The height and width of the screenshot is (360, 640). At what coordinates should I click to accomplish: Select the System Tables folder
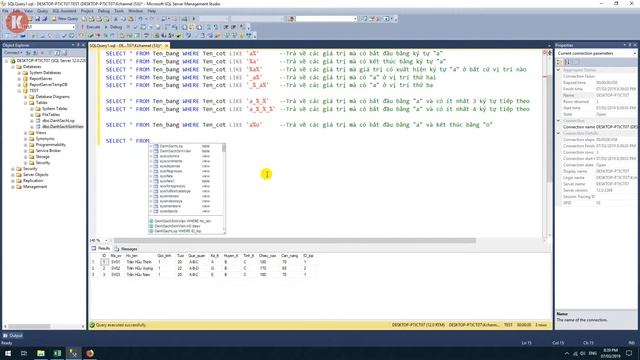click(54, 109)
